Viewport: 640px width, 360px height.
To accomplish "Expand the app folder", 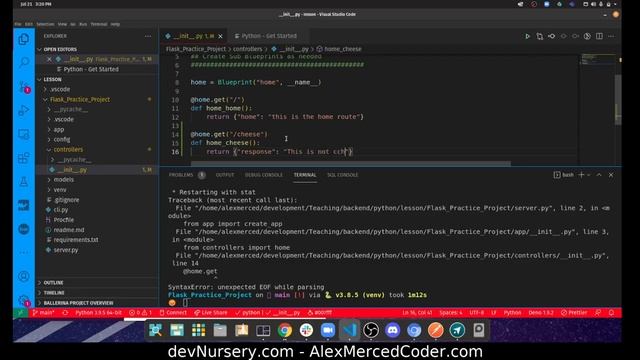I will (59, 130).
